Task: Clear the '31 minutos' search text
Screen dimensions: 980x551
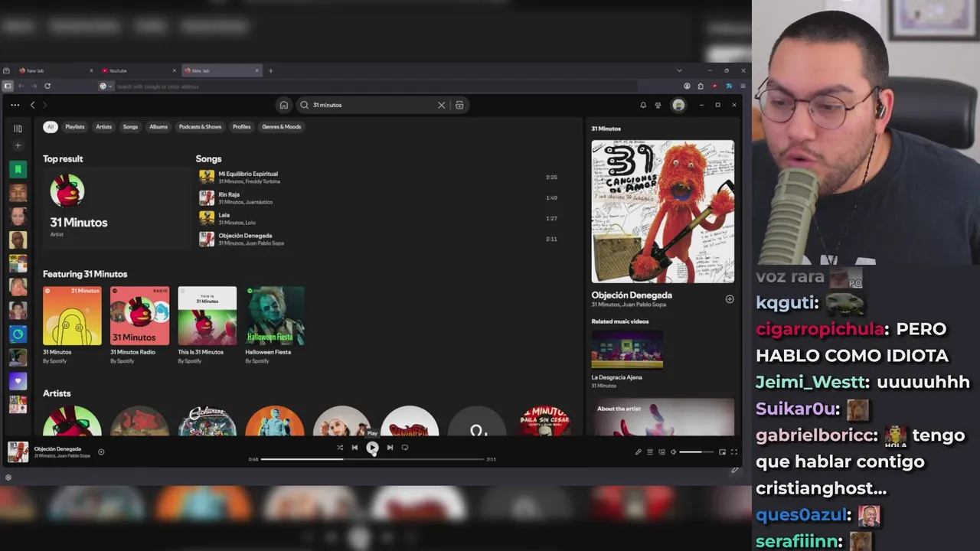Action: tap(441, 105)
